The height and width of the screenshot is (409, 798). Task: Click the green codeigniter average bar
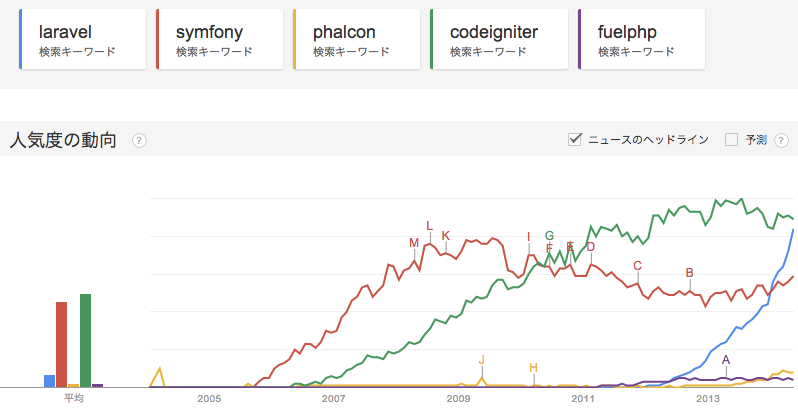[x=86, y=340]
